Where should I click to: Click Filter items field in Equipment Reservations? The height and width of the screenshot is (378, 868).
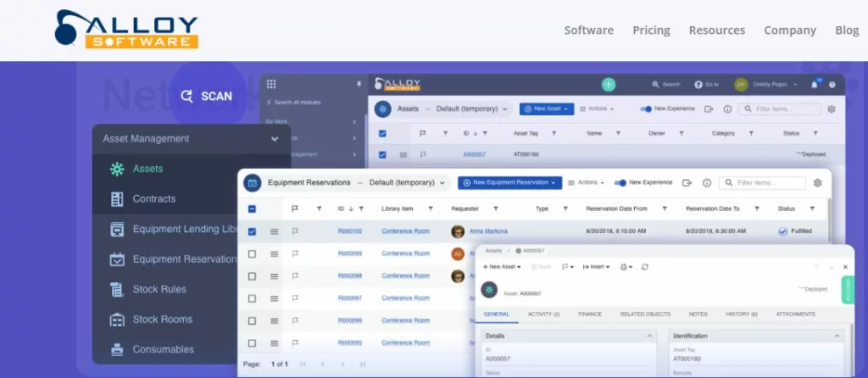pyautogui.click(x=762, y=182)
